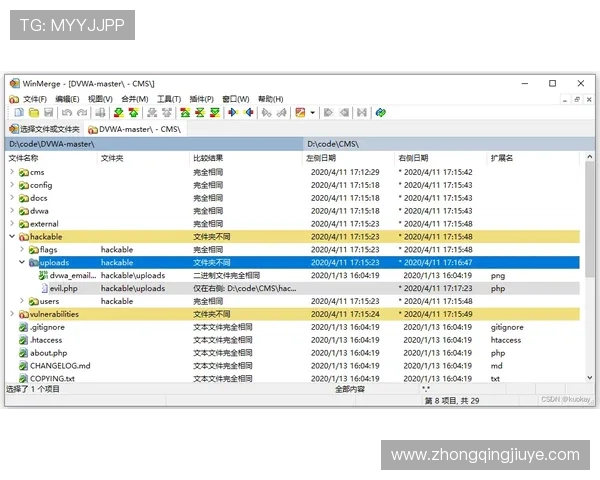Click the right path D:\code\CMS\ header

pos(449,144)
